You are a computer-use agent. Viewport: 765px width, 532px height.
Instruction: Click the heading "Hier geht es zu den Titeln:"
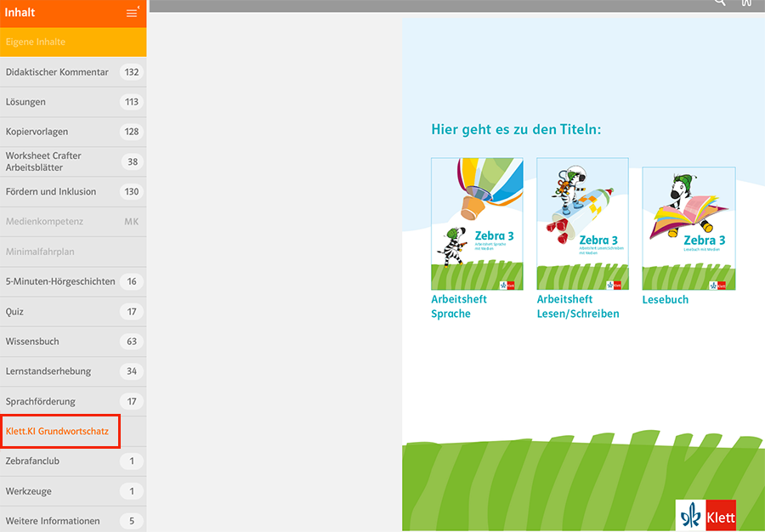tap(516, 130)
